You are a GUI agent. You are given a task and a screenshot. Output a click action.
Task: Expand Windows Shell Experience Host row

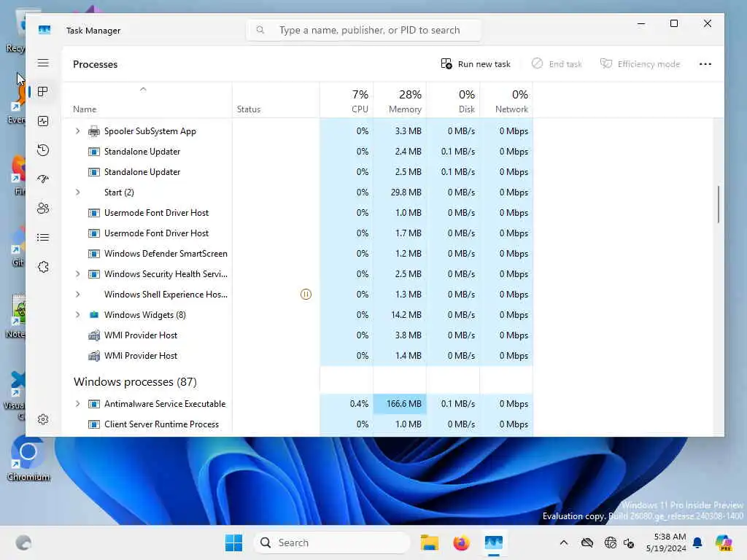point(77,295)
